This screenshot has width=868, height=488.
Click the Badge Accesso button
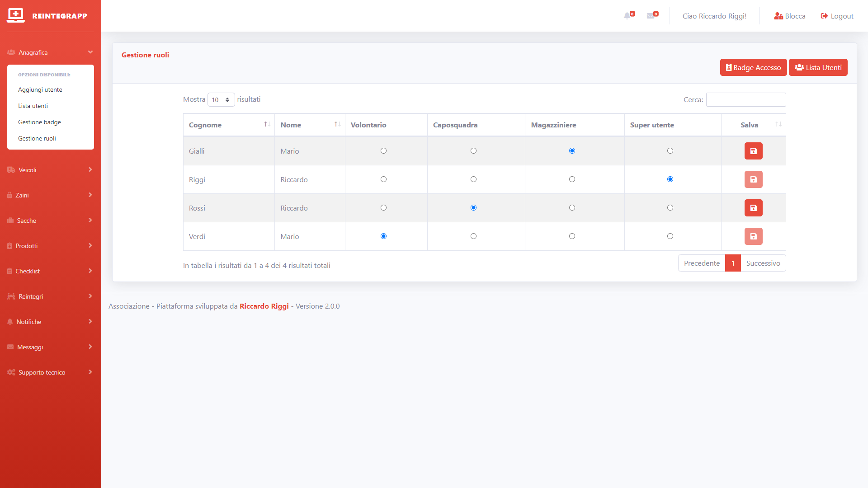point(753,67)
